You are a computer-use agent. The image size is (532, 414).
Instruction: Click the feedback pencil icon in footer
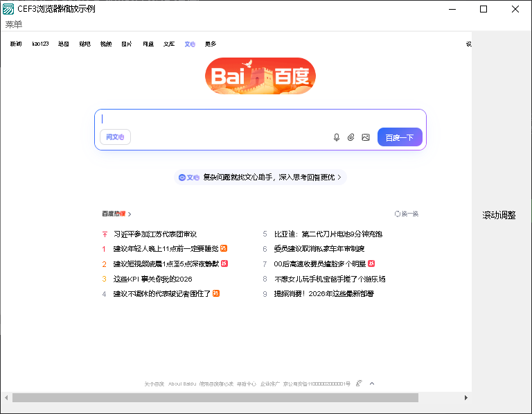359,383
